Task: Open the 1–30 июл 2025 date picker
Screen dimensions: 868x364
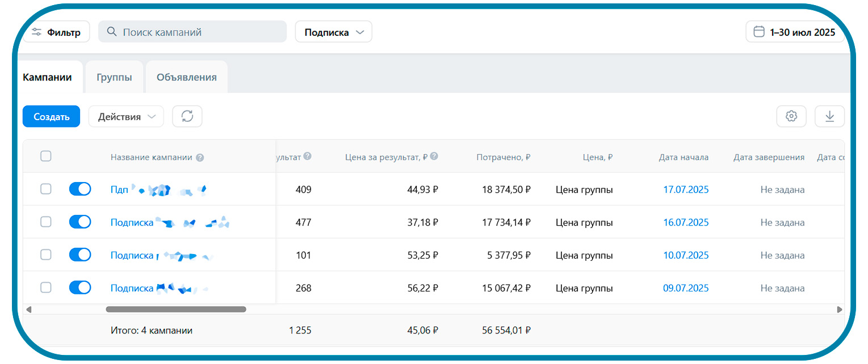Action: click(x=795, y=32)
